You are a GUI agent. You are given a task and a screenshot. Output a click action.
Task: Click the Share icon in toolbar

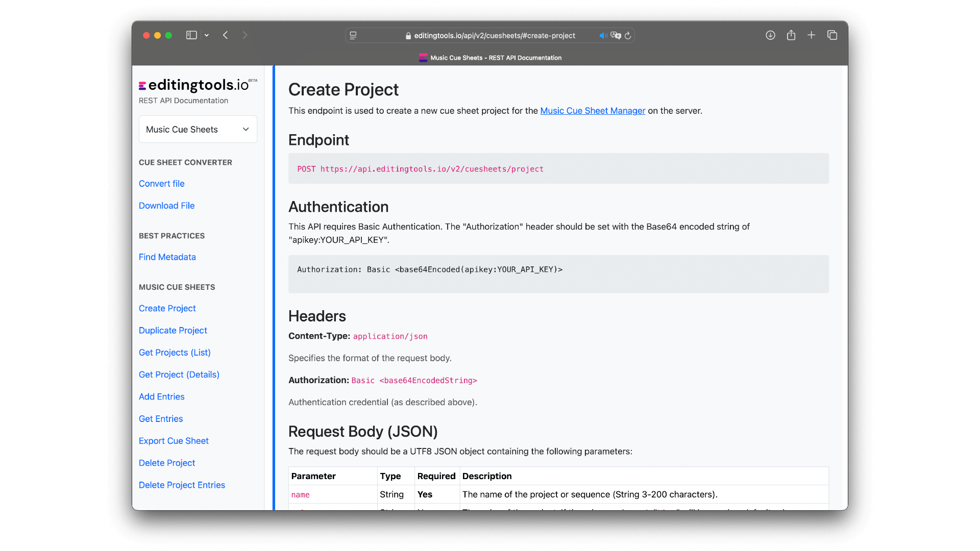pyautogui.click(x=791, y=35)
